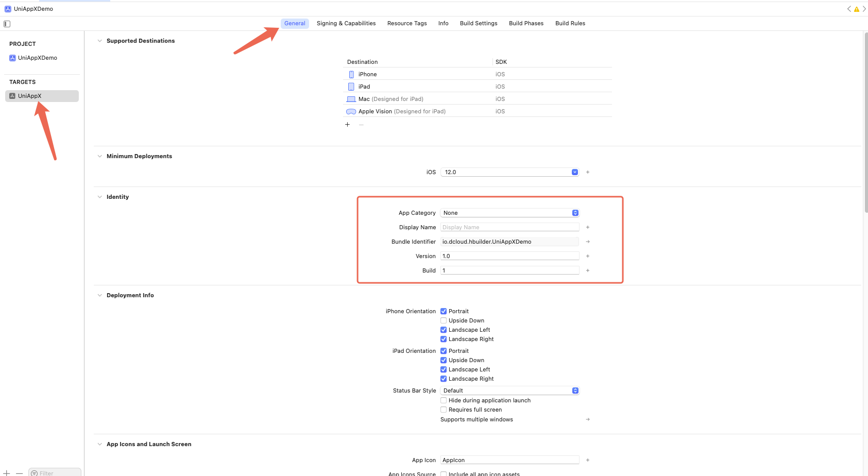The height and width of the screenshot is (476, 868).
Task: Open the App Category dropdown
Action: 510,213
